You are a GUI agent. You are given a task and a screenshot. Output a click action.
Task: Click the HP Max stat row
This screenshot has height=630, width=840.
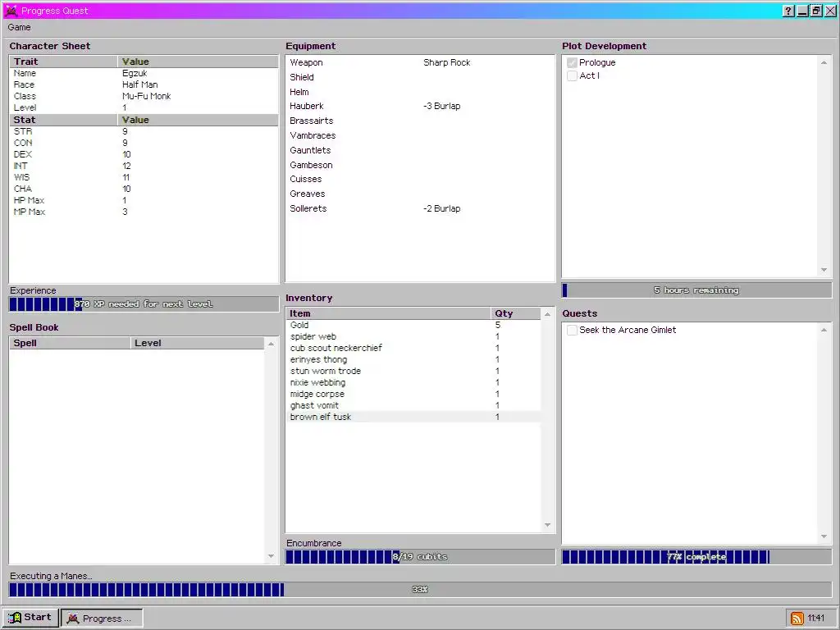[144, 200]
